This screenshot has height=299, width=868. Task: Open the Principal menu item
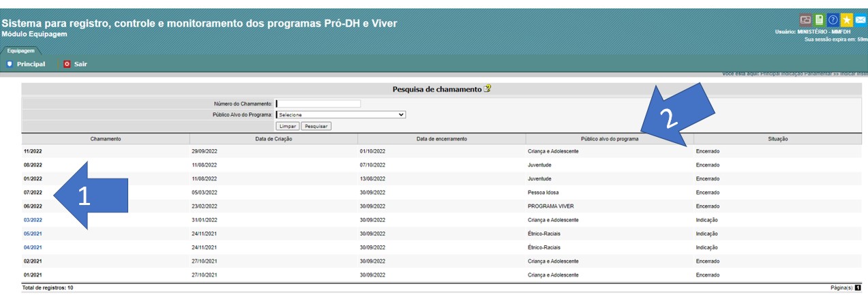[x=31, y=64]
